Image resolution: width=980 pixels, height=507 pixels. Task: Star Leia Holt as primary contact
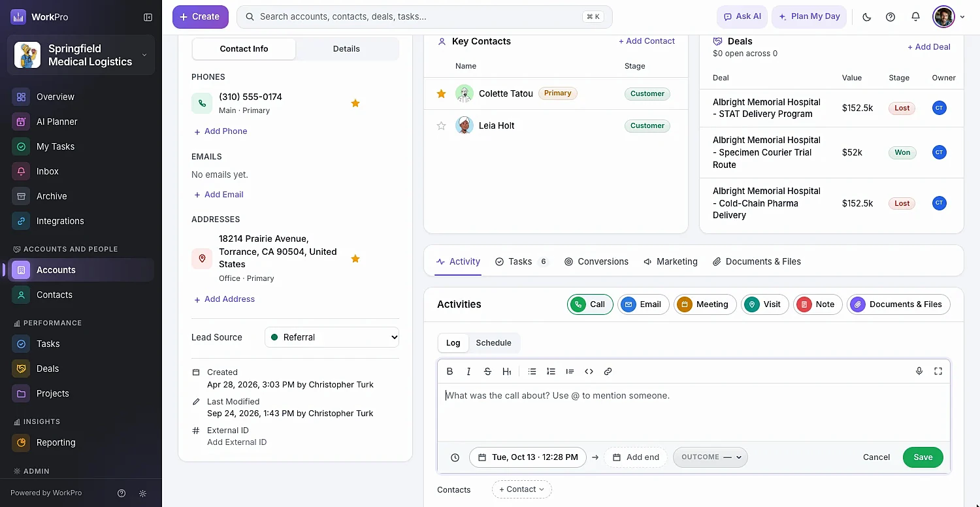click(x=441, y=125)
